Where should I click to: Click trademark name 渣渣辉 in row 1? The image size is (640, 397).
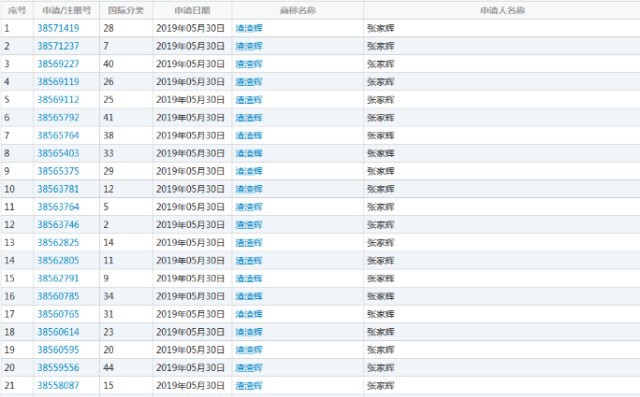coord(249,28)
